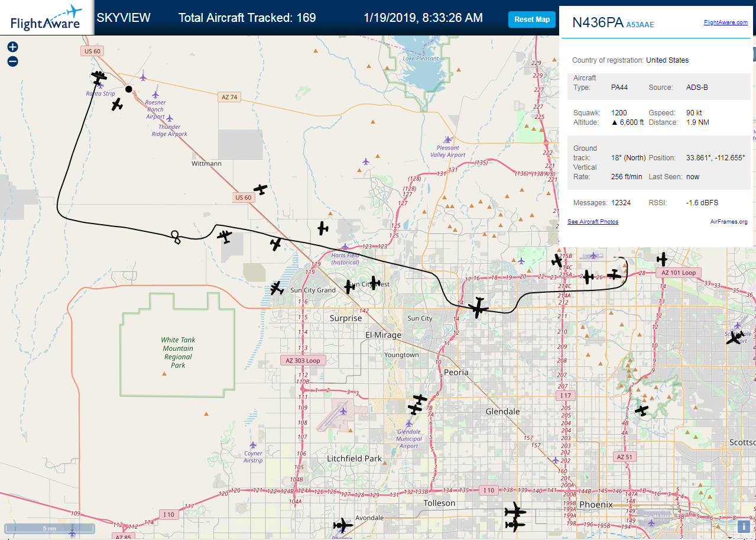
Task: Click the 5 nm scale bar
Action: 50,528
